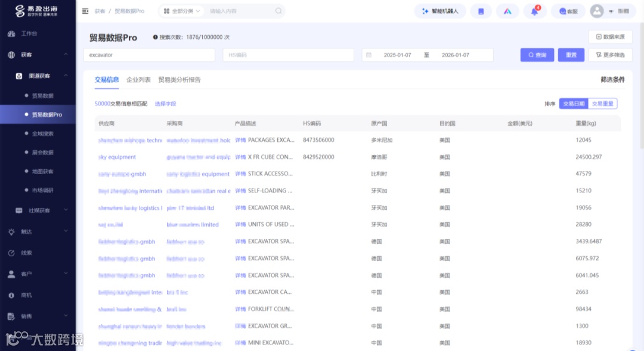644x351 pixels.
Task: Click HS code 8473506000
Action: point(318,140)
